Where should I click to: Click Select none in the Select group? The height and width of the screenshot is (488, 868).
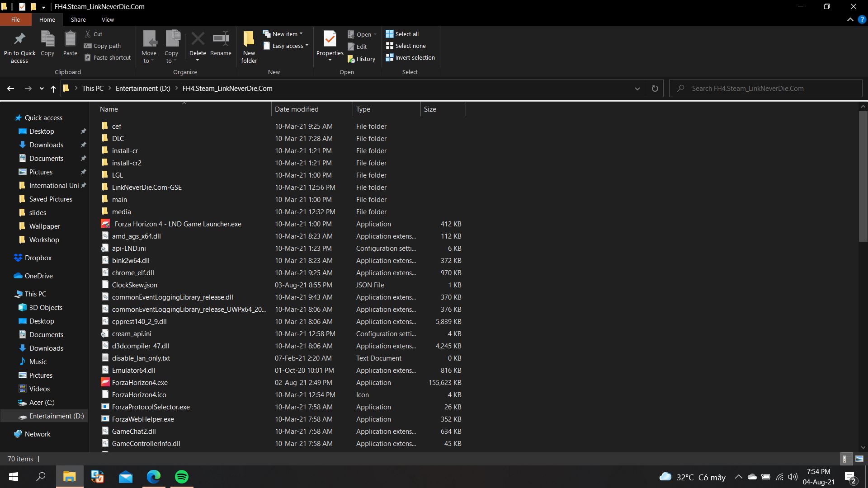[x=410, y=46]
